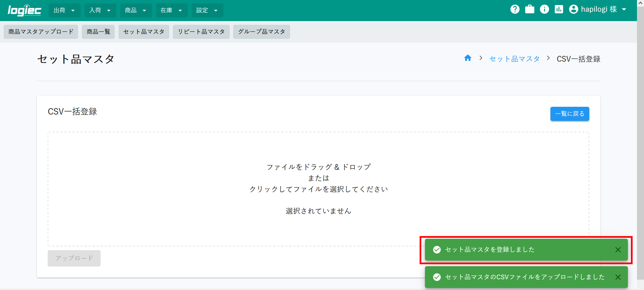The image size is (644, 290).
Task: Switch to セット品マスタ tab
Action: click(144, 32)
